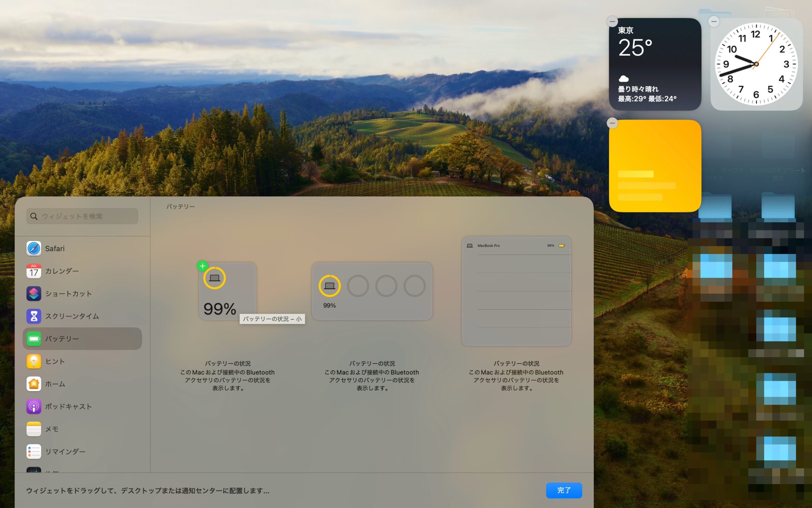
Task: Select リマインダー reminders icon in sidebar
Action: [34, 451]
